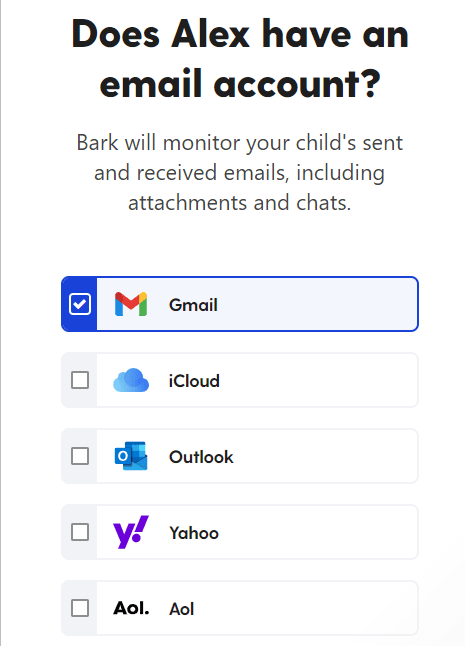Image resolution: width=465 pixels, height=646 pixels.
Task: Click the Gmail envelope logo
Action: click(x=131, y=304)
